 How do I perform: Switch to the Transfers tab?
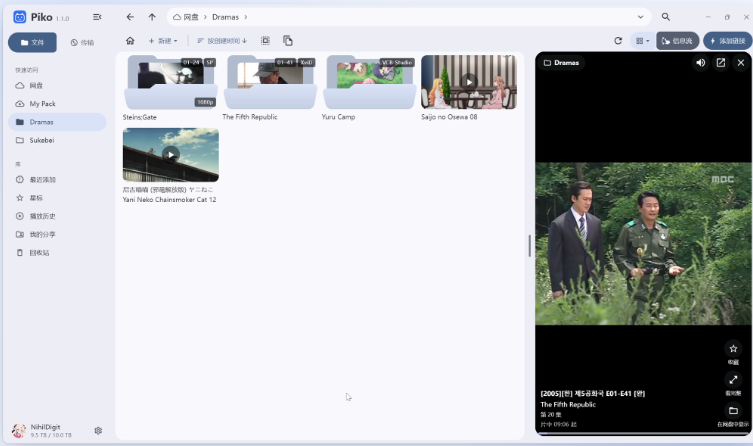coord(82,42)
